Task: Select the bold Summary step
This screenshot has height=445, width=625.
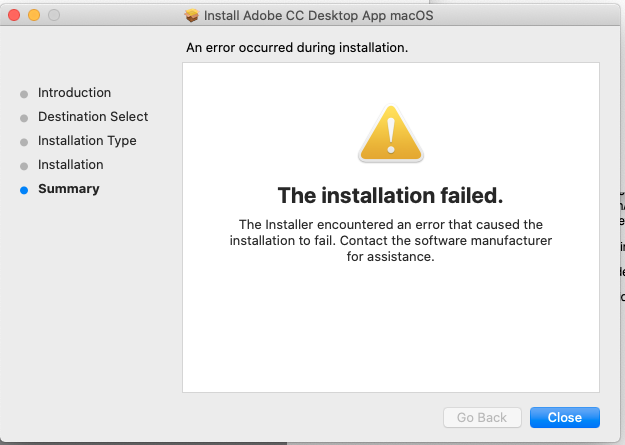Action: [x=69, y=189]
